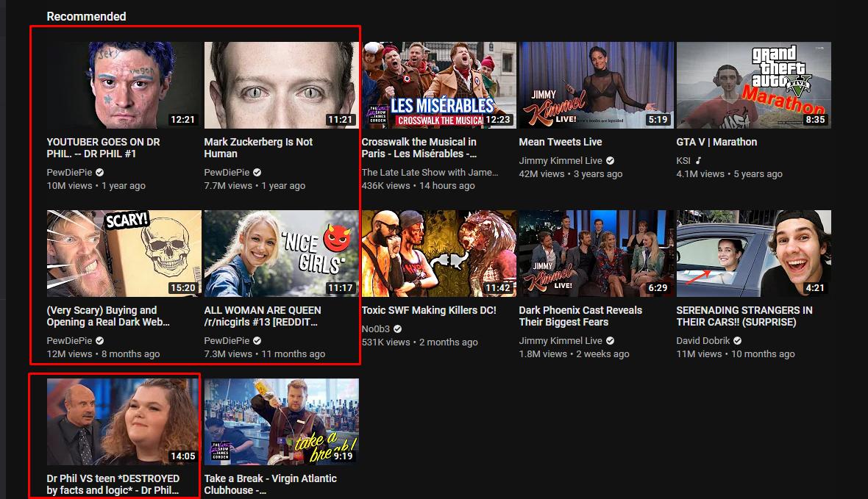
Task: Click title 'YOUTUBER GOES ON DR PHIL. -- DR PHIL #1'
Action: (103, 148)
